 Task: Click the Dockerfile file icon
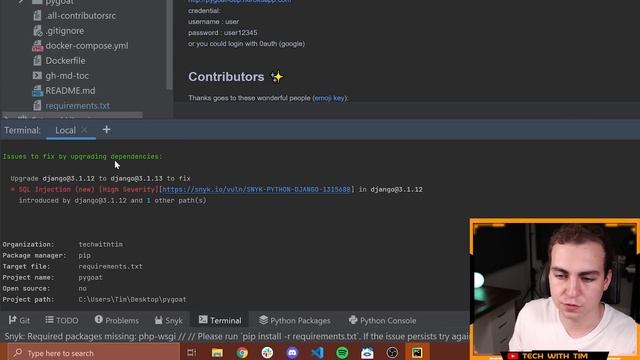(x=37, y=61)
